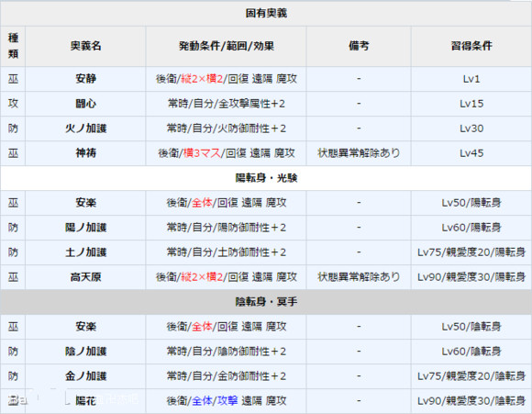532x414 pixels.
Task: Click the Lv60/陽転身 requirement cell
Action: click(x=471, y=228)
